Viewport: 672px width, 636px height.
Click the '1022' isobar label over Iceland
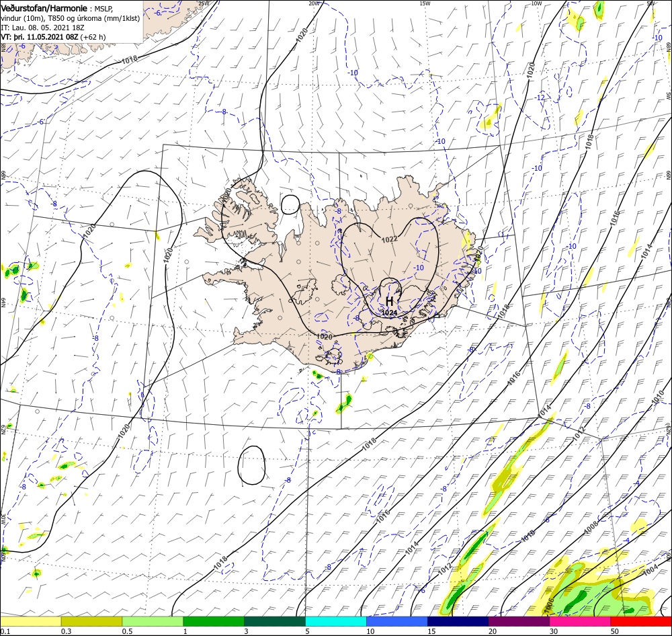pyautogui.click(x=389, y=239)
